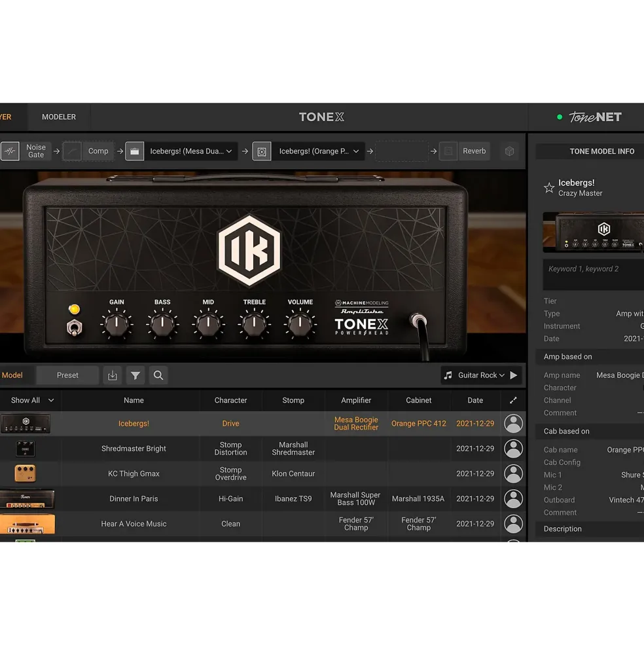Click the Hear A Voice Music amp thumbnail
Viewport: 644px width, 645px height.
click(x=27, y=524)
